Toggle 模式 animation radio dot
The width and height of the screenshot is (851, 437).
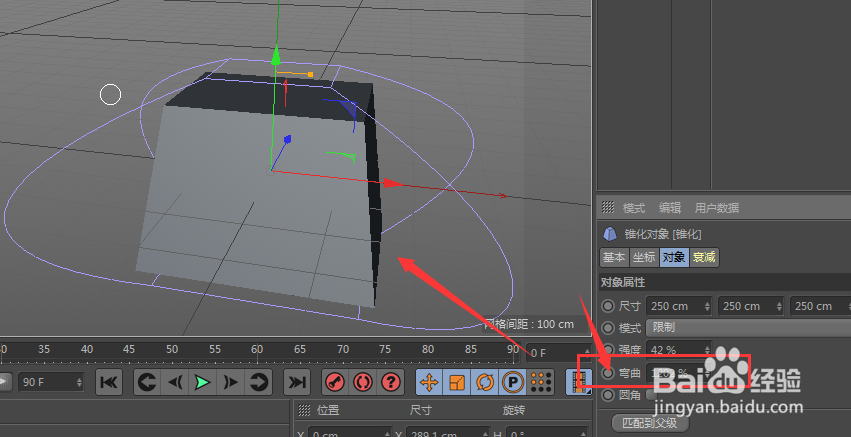click(x=608, y=328)
